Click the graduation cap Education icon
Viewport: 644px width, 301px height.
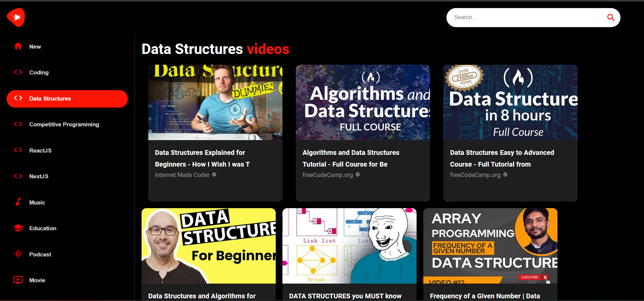pos(18,228)
